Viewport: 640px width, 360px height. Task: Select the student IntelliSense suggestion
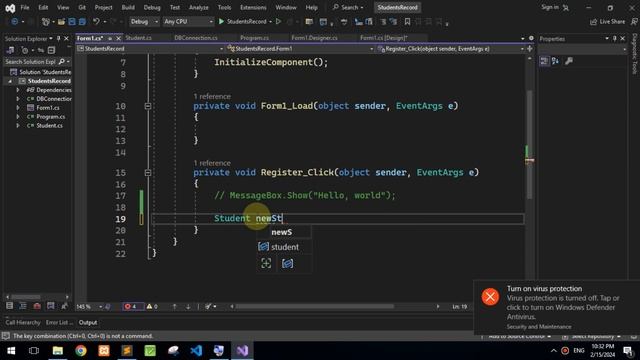tap(284, 247)
